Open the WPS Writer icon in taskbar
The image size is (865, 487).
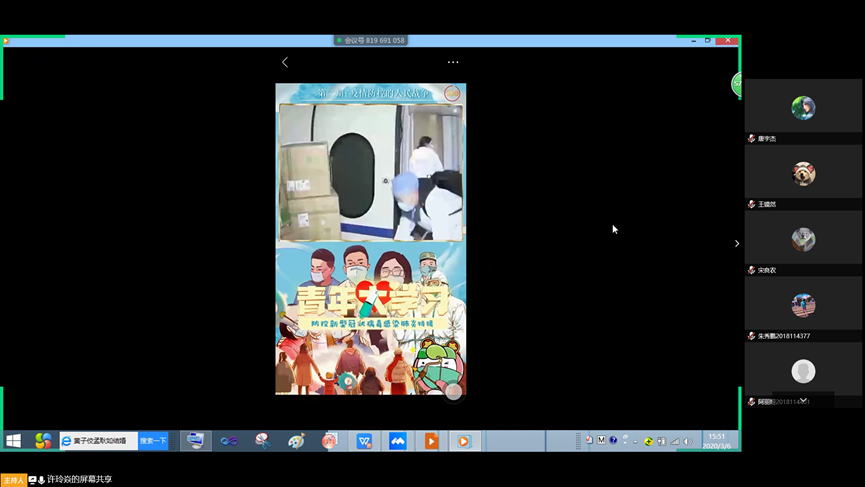click(x=364, y=441)
